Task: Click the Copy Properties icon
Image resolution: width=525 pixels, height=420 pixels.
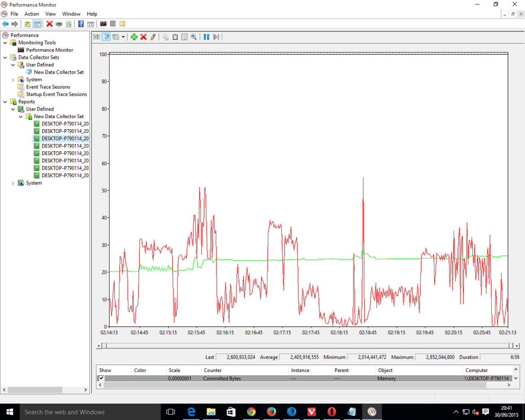Action: 166,37
